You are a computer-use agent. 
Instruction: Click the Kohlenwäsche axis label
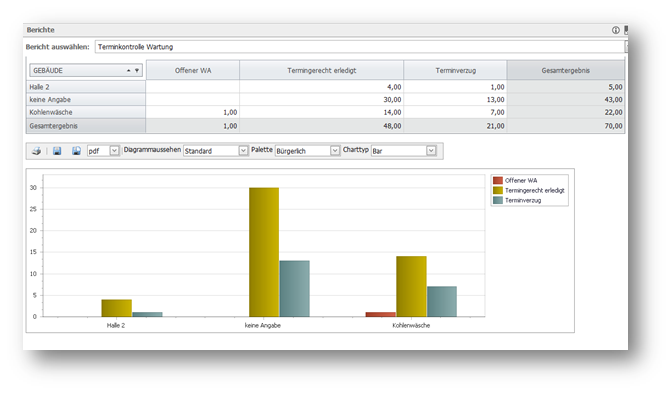click(x=411, y=325)
